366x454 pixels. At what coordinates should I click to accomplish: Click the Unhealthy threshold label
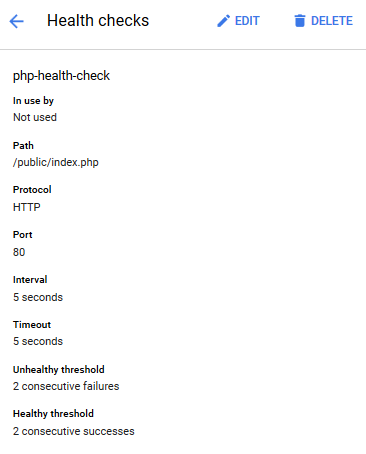coord(59,369)
